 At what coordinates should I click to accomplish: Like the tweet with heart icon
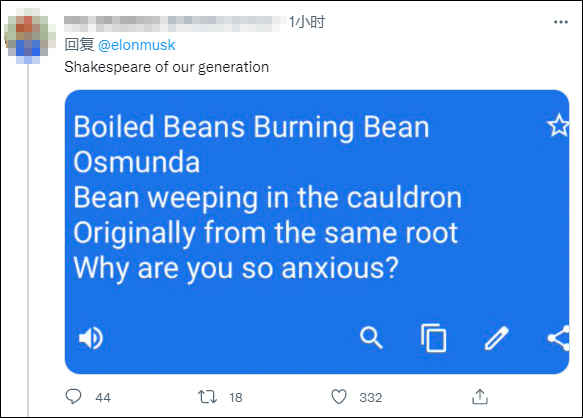click(339, 397)
